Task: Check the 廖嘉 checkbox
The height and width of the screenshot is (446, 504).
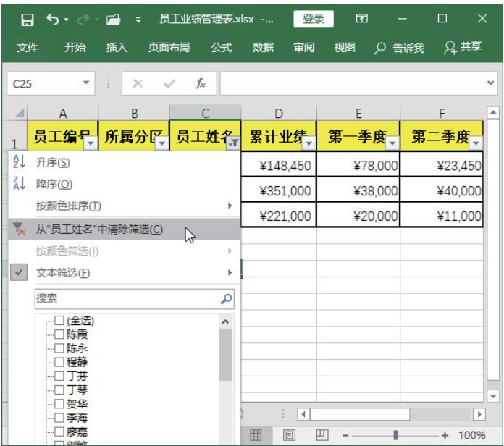Action: click(59, 432)
